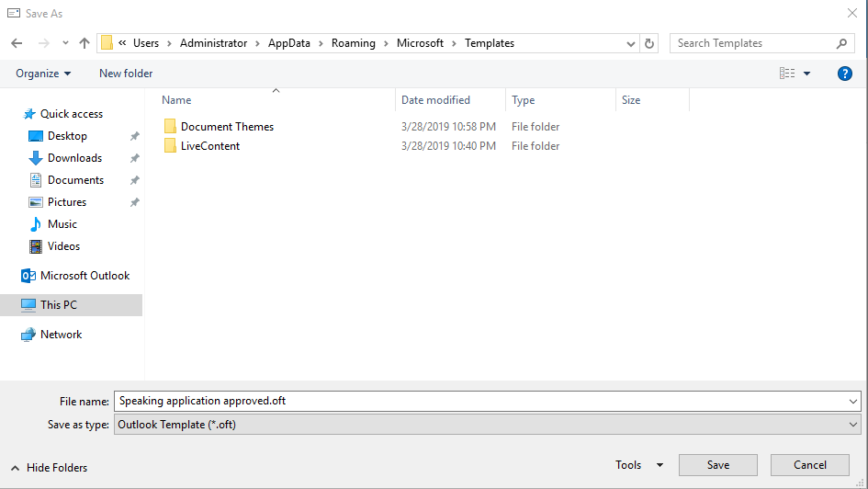Go up one folder level
Image resolution: width=868 pixels, height=489 pixels.
tap(85, 43)
